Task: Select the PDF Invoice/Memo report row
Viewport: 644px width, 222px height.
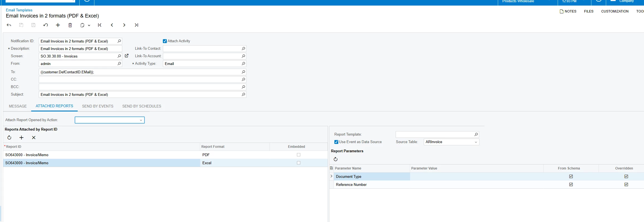Action: tap(165, 155)
